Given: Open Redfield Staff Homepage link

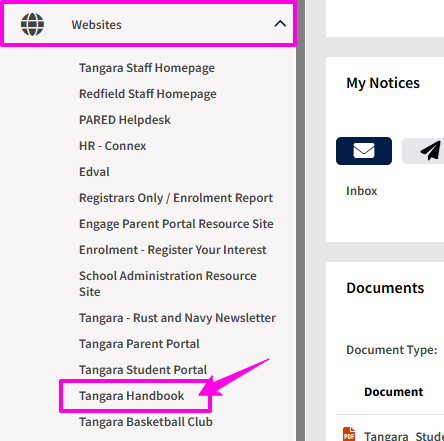Looking at the screenshot, I should (x=148, y=94).
